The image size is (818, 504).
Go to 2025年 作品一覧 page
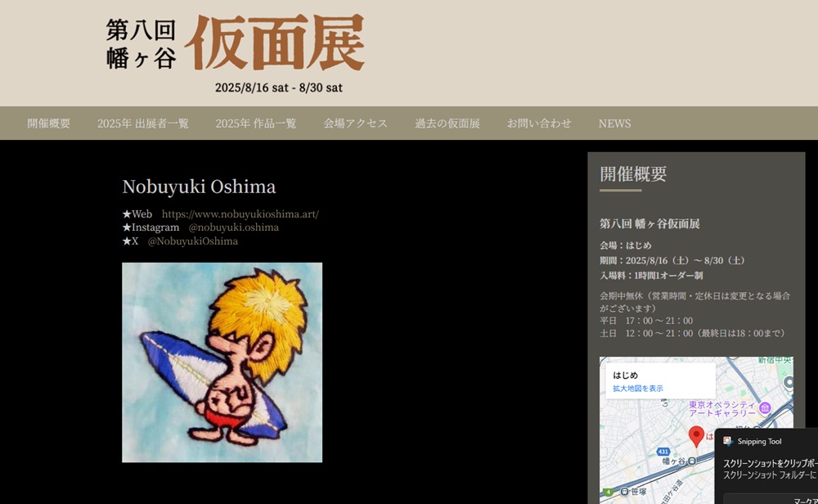click(x=256, y=124)
